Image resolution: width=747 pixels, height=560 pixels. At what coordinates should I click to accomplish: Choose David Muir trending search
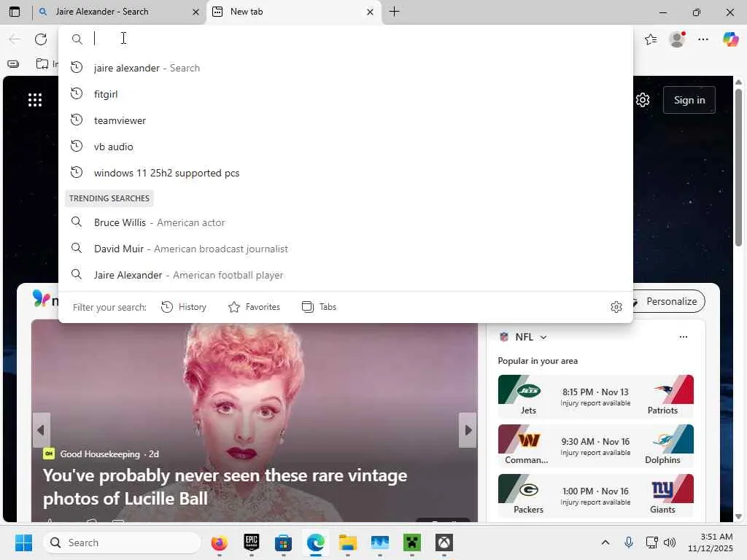(x=346, y=249)
